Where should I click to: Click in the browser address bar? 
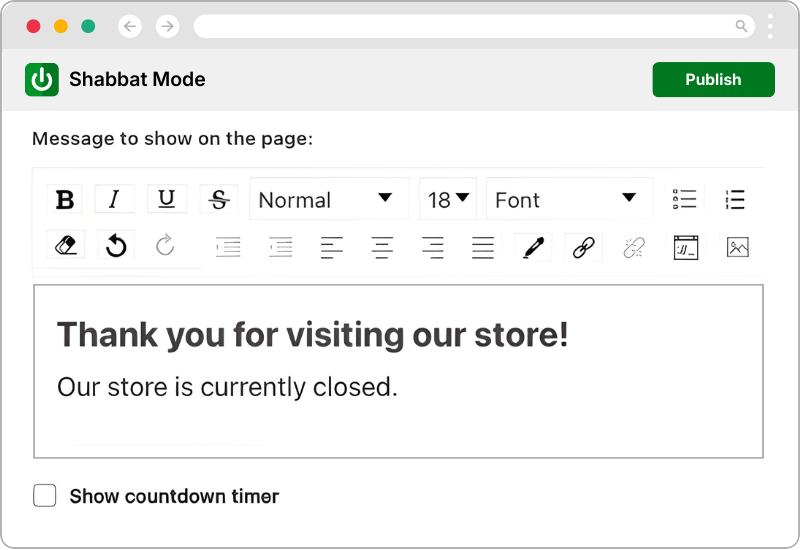474,26
